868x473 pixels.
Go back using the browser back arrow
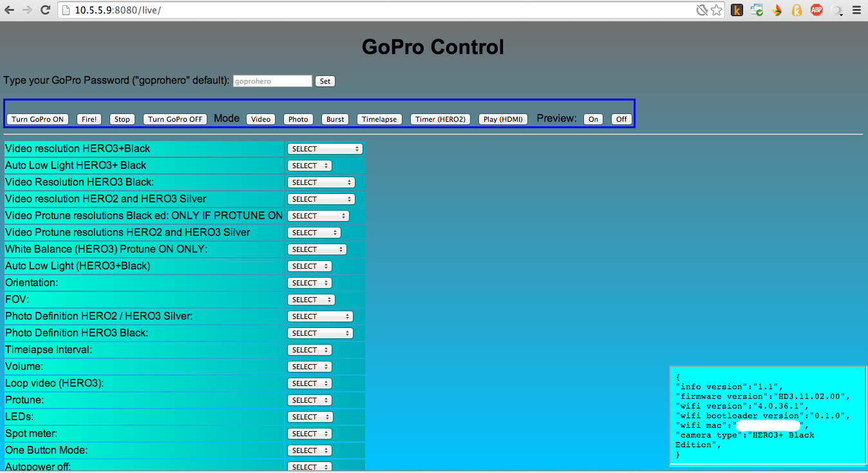pos(10,10)
